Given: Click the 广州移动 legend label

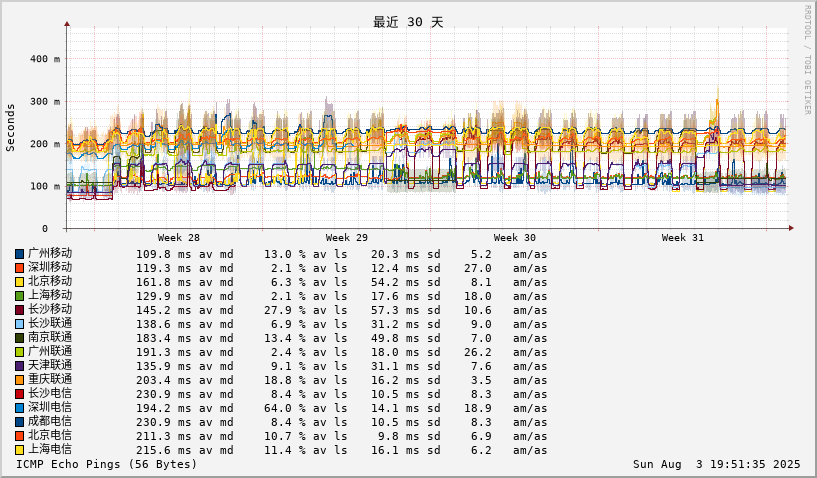Looking at the screenshot, I should point(50,253).
